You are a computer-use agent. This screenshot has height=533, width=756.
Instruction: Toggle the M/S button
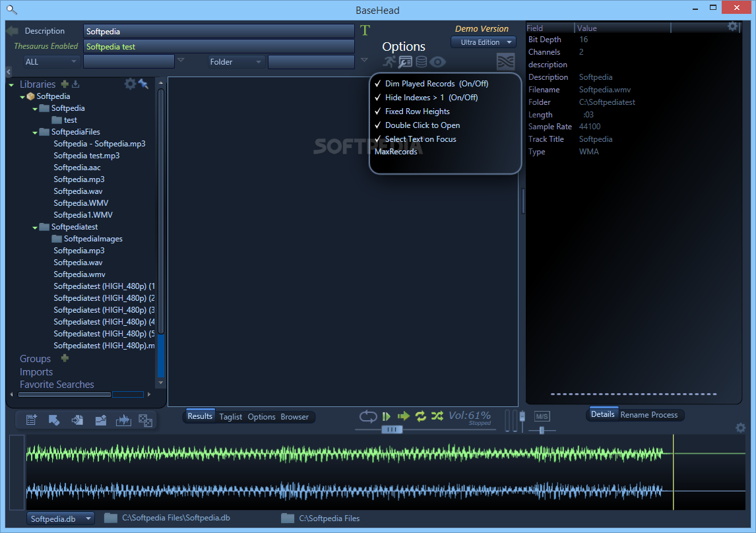click(542, 416)
